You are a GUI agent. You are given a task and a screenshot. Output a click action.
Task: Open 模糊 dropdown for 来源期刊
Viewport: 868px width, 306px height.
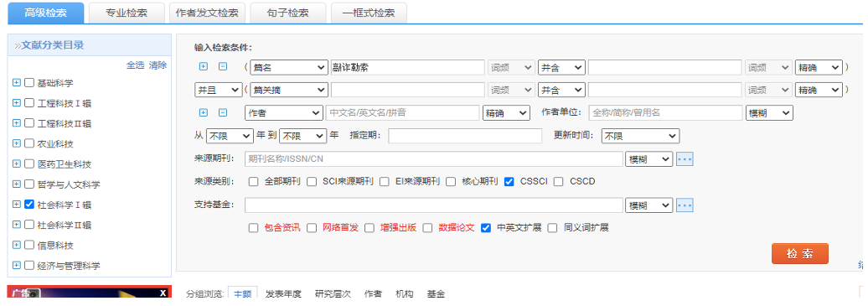pyautogui.click(x=648, y=159)
